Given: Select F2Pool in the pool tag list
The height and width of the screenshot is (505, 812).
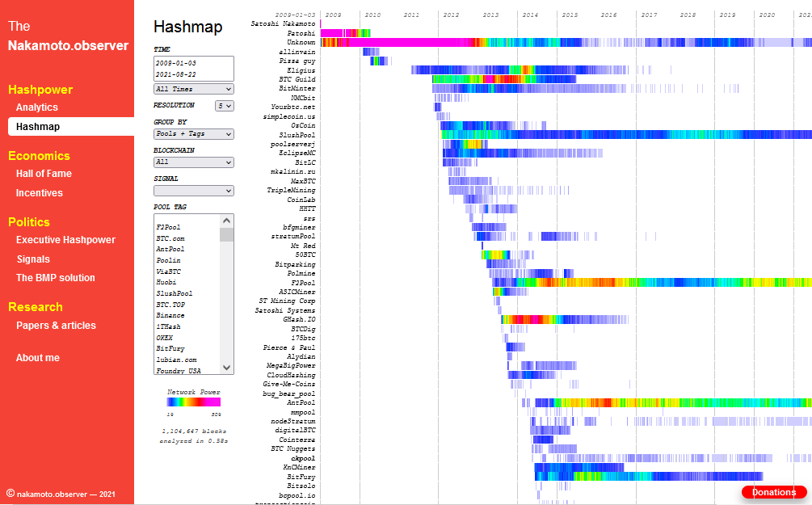Looking at the screenshot, I should coord(168,227).
